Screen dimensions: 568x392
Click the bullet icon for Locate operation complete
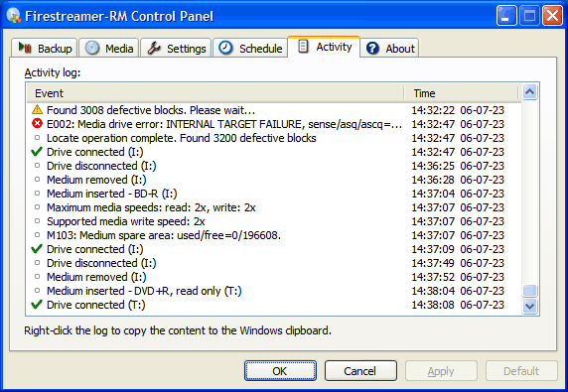37,138
